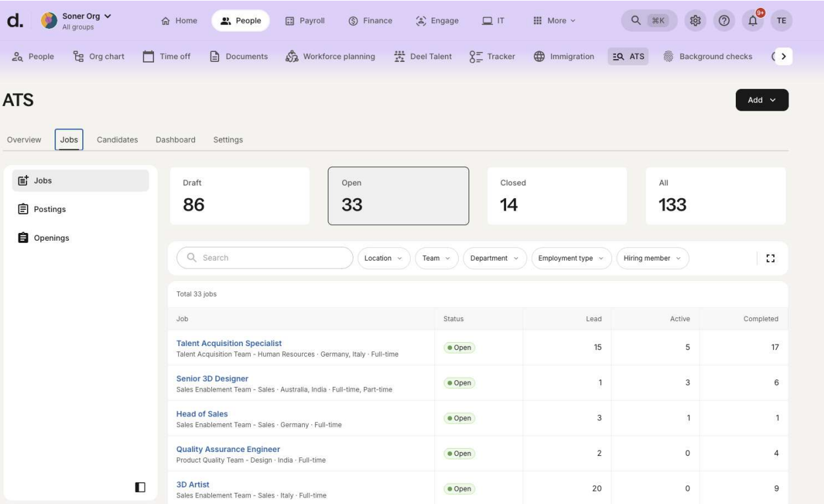Collapse the sidebar panel icon

(140, 487)
